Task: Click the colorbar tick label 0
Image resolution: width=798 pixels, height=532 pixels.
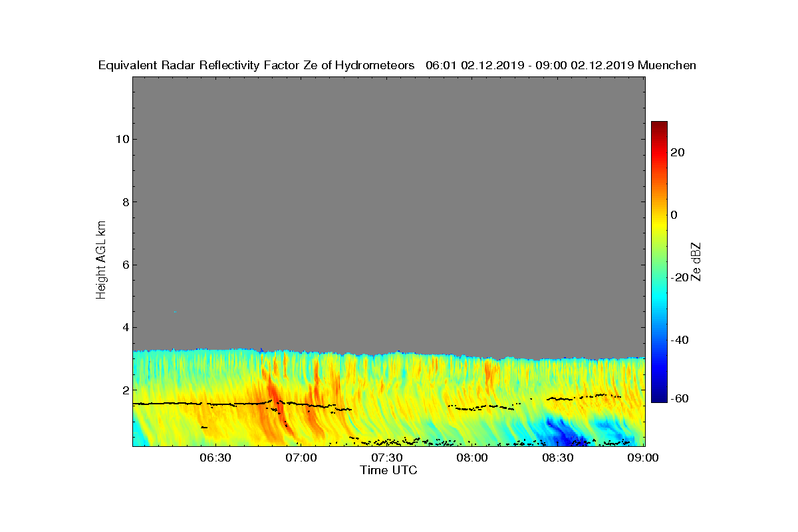Action: (x=674, y=215)
